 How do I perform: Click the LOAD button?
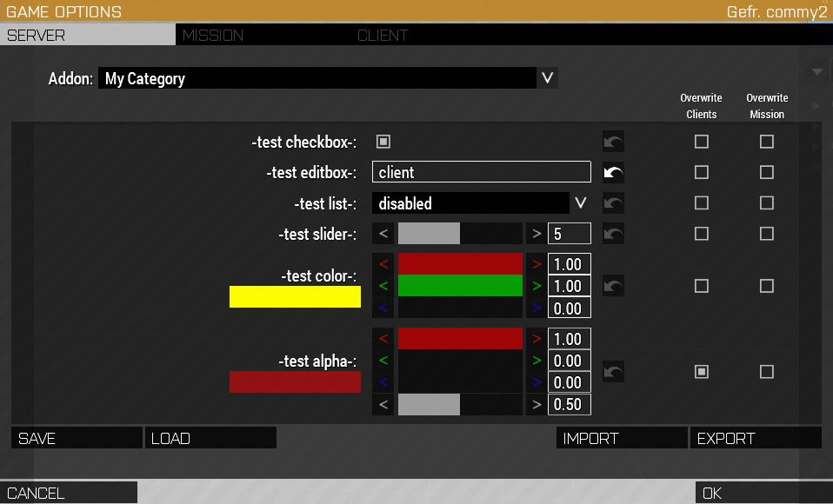coord(210,438)
